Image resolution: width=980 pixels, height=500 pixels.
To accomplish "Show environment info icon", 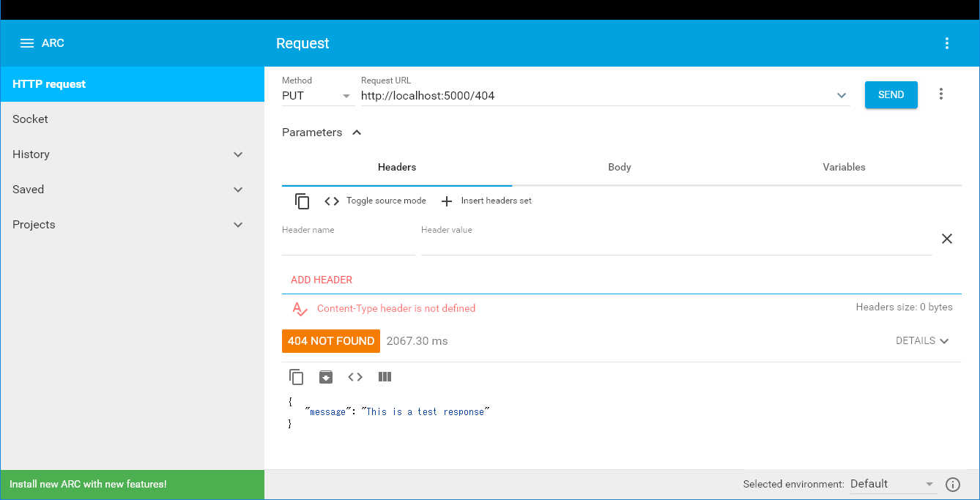I will (953, 485).
